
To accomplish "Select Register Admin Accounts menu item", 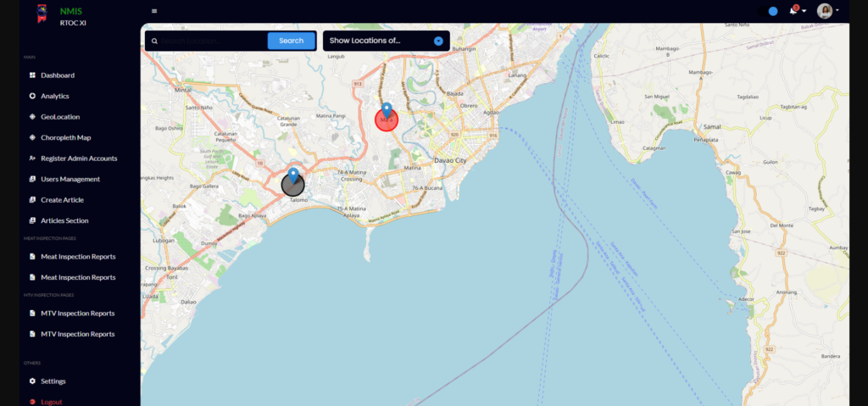I will 78,159.
